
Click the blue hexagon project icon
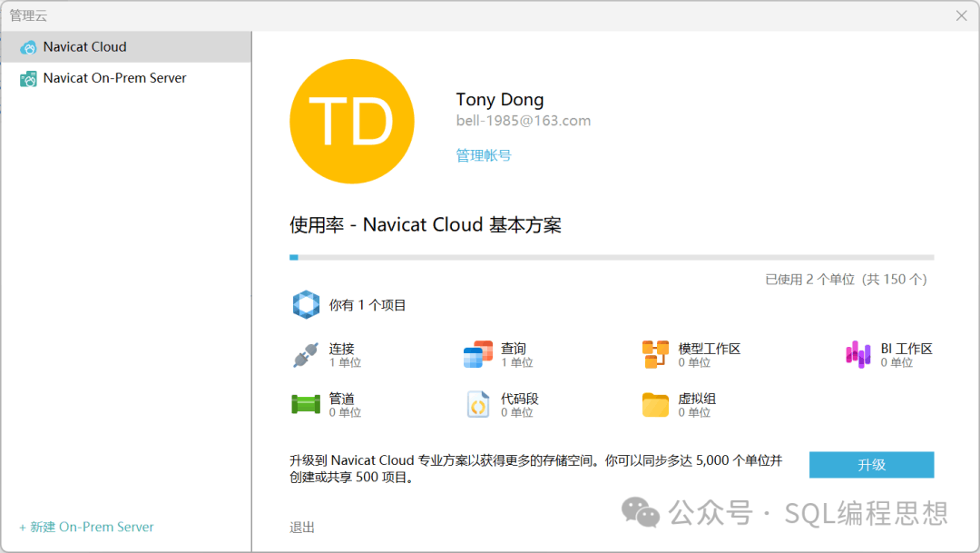(x=307, y=305)
